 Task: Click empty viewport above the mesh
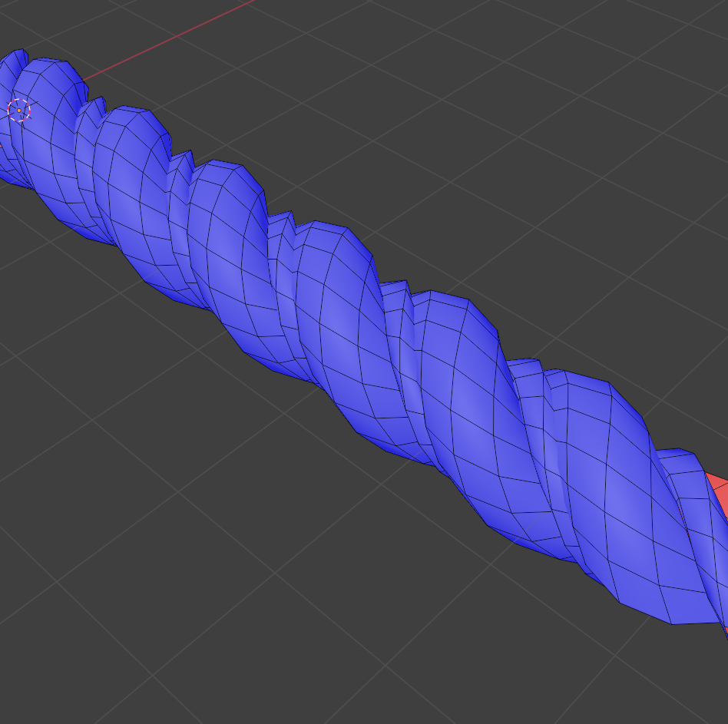[461, 115]
